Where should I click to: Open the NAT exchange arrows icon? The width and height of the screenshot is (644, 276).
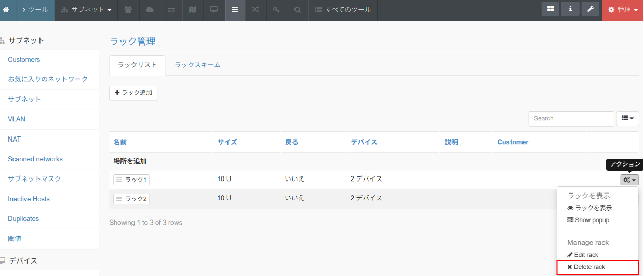(x=171, y=10)
